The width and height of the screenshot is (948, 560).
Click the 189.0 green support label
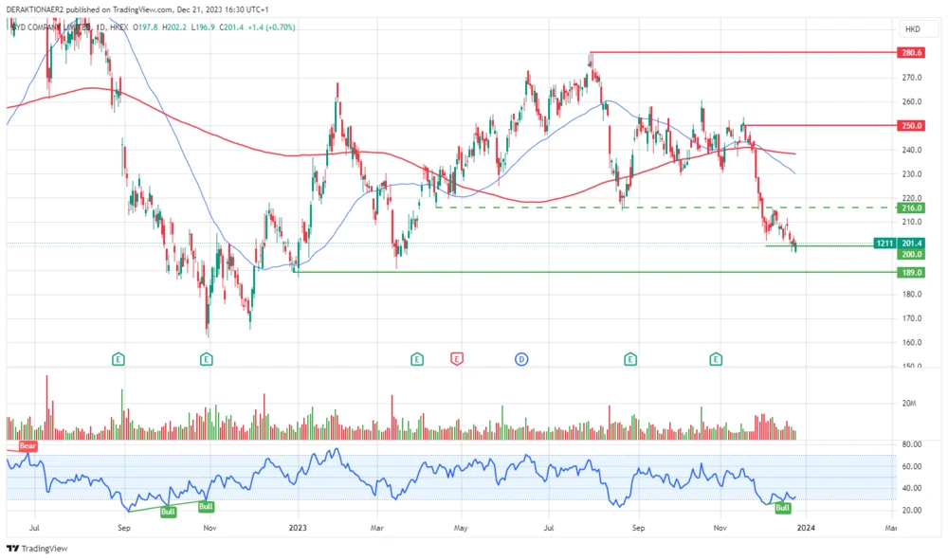tap(912, 272)
